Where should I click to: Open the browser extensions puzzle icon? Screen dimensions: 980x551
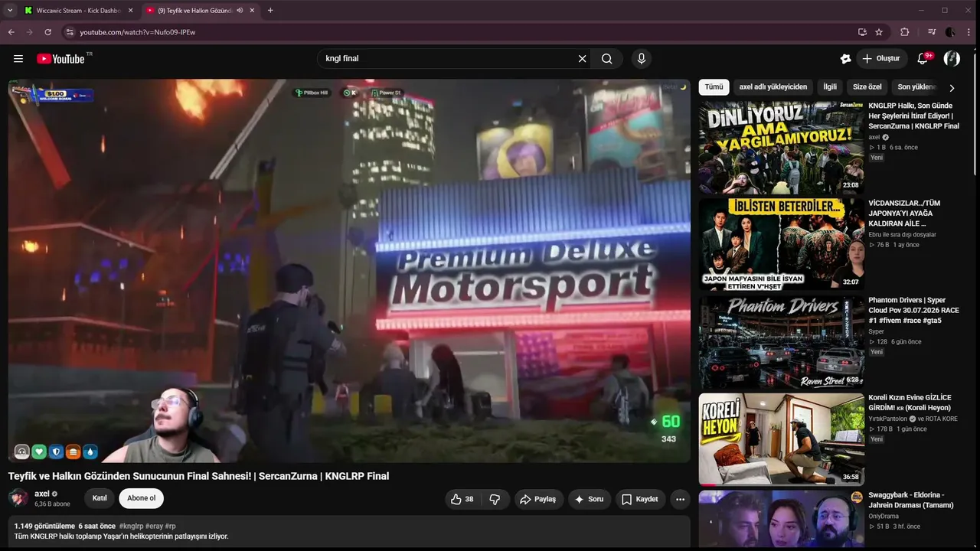click(905, 32)
